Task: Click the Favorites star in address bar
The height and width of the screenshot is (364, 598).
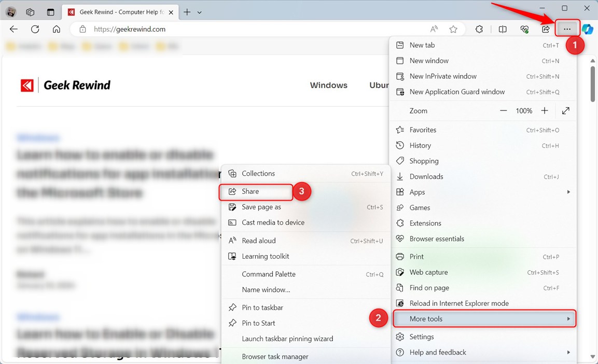Action: 453,30
